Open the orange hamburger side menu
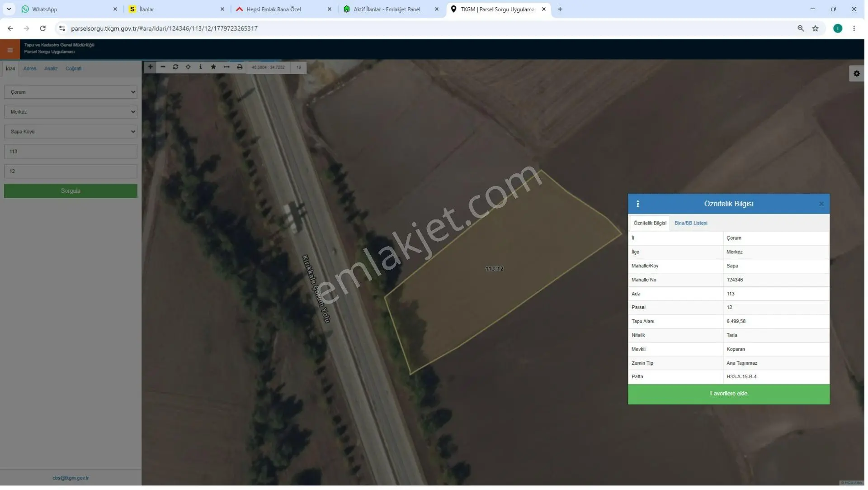868x490 pixels. pos(10,50)
